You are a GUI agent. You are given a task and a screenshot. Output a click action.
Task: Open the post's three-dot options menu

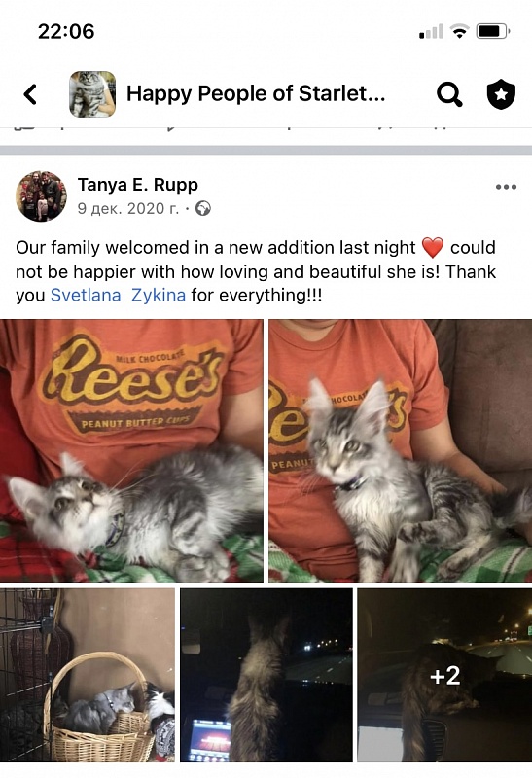coord(506,187)
